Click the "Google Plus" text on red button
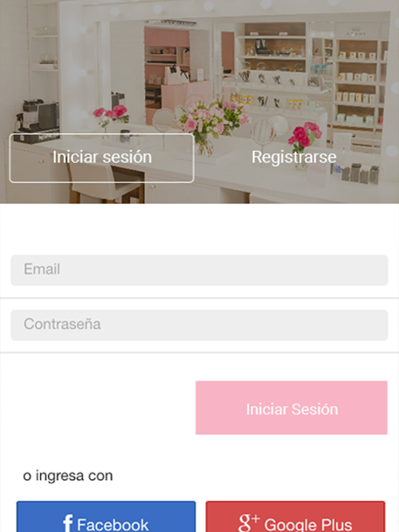Screen dimensions: 399x532 pos(308,524)
